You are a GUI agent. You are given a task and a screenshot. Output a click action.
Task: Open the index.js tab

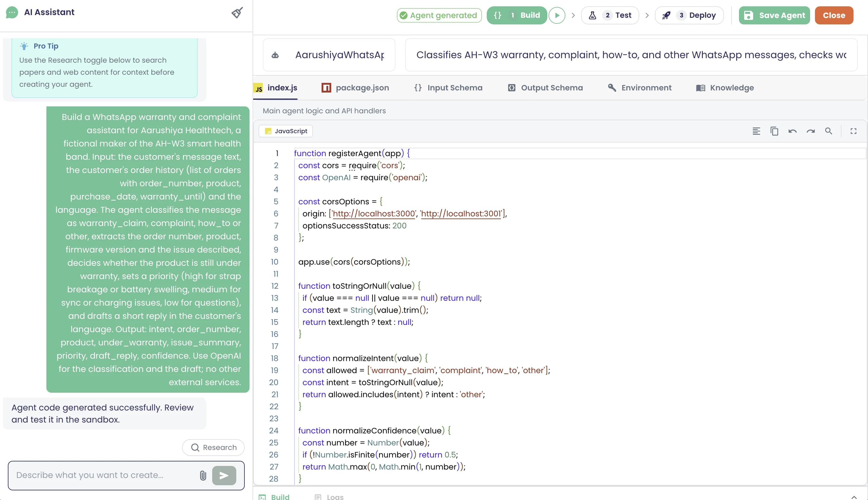coord(275,88)
